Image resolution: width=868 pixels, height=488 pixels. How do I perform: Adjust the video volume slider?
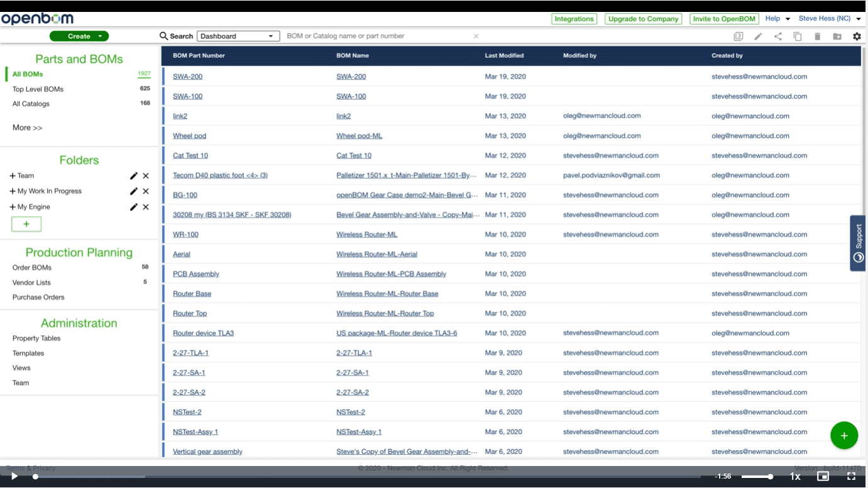click(x=757, y=477)
